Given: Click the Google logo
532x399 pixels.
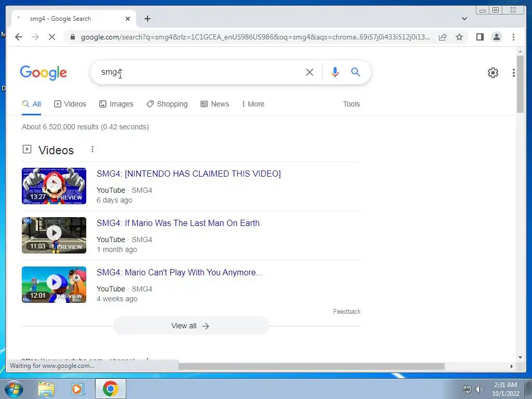Looking at the screenshot, I should point(44,73).
